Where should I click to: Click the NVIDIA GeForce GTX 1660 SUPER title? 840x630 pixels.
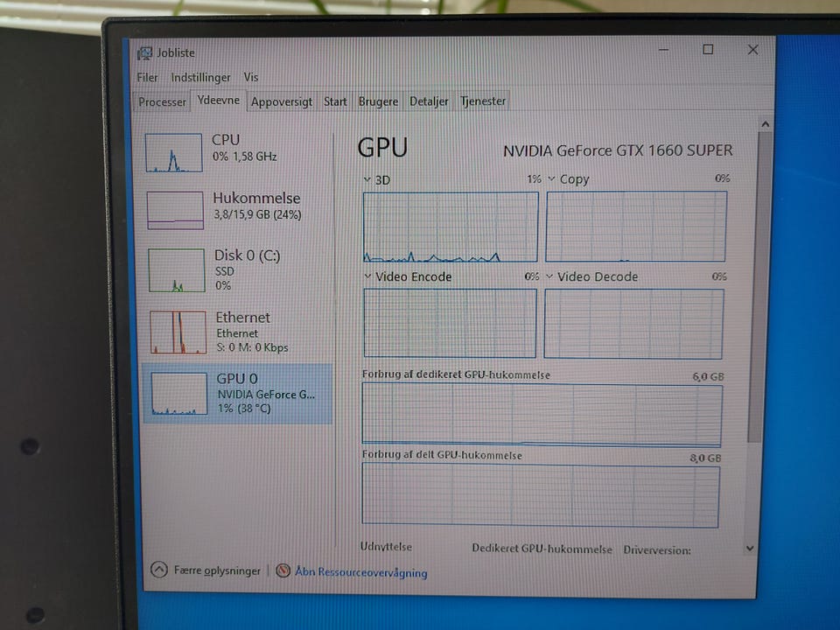(x=618, y=150)
